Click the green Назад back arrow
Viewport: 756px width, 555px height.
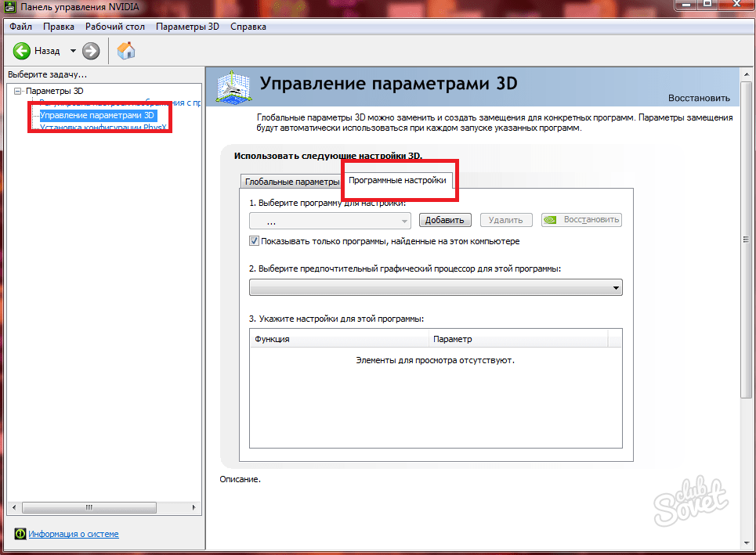pyautogui.click(x=21, y=51)
